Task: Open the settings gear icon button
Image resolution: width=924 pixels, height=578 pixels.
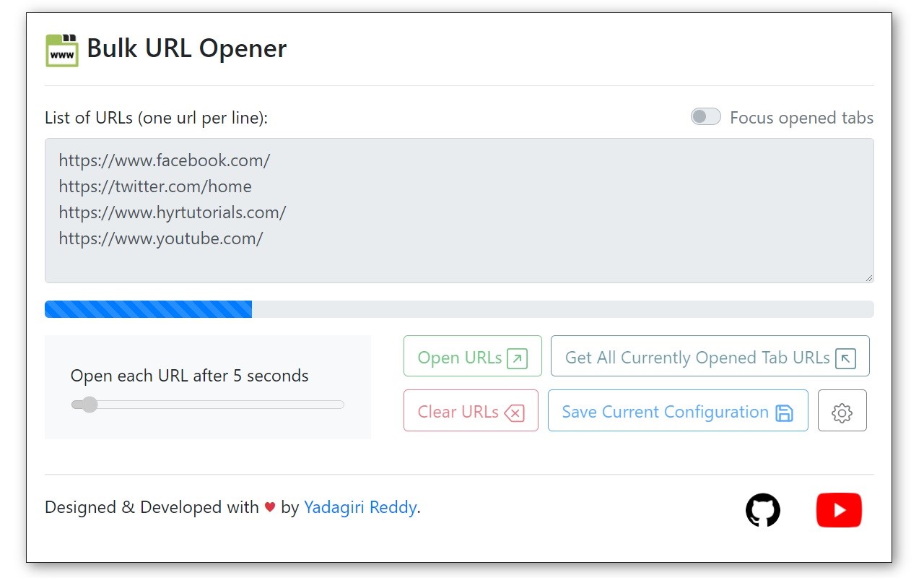Action: coord(842,411)
